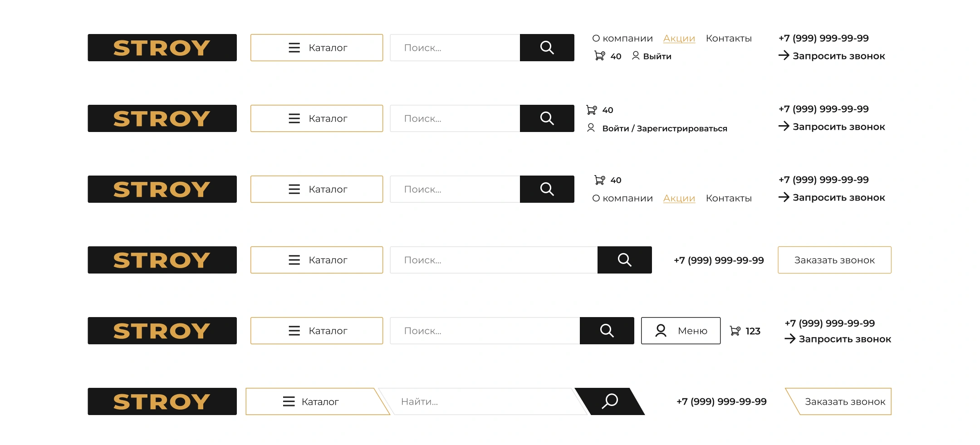Click the slanted Заказать звонок button at the bottom
Image resolution: width=980 pixels, height=445 pixels.
point(839,401)
